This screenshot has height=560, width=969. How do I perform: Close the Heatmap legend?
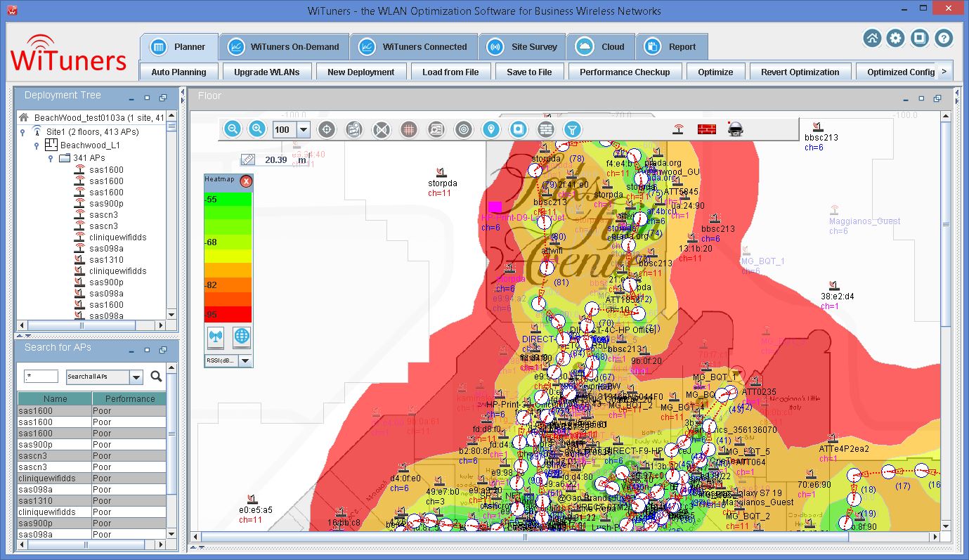pos(246,181)
